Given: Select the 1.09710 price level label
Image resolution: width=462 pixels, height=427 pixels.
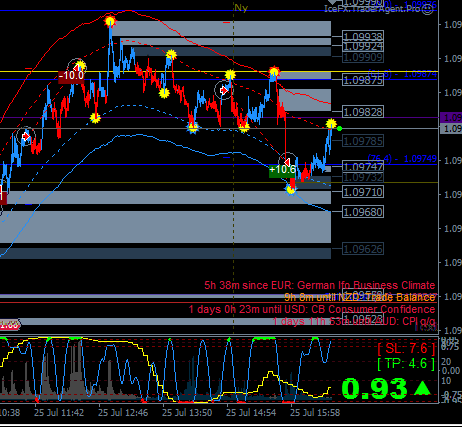Looking at the screenshot, I should (x=363, y=192).
